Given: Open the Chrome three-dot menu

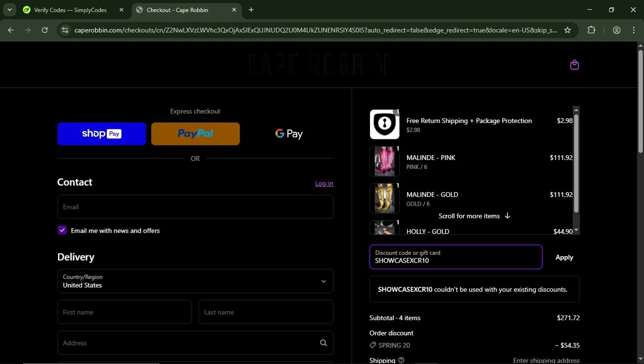Looking at the screenshot, I should click(x=634, y=30).
